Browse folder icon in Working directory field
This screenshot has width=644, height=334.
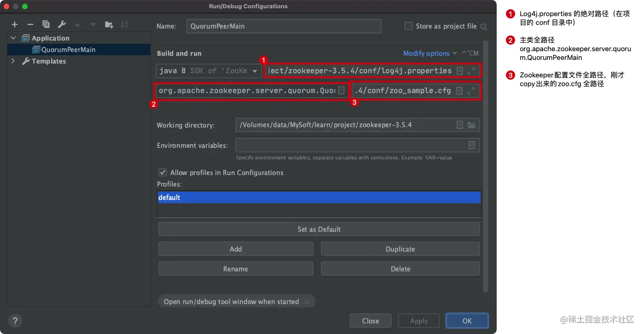[x=471, y=125]
